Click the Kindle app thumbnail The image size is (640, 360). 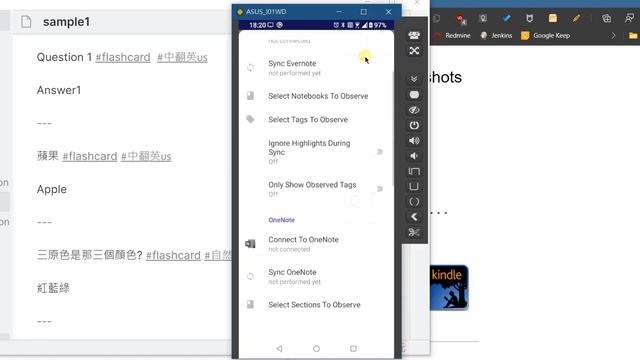[449, 288]
